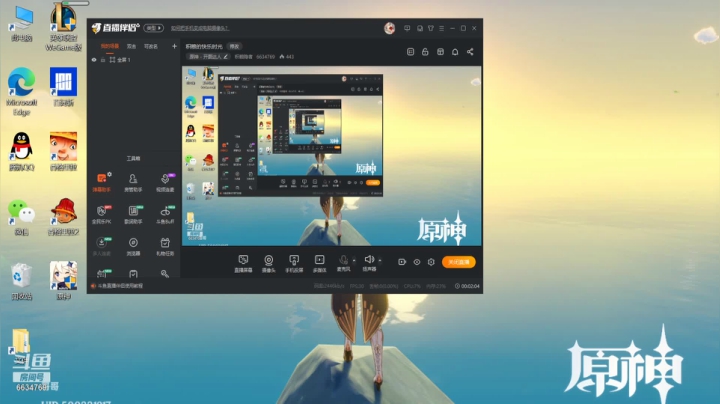Open the WeChat desktop shortcut
Viewport: 720px width, 404px height.
pos(21,217)
